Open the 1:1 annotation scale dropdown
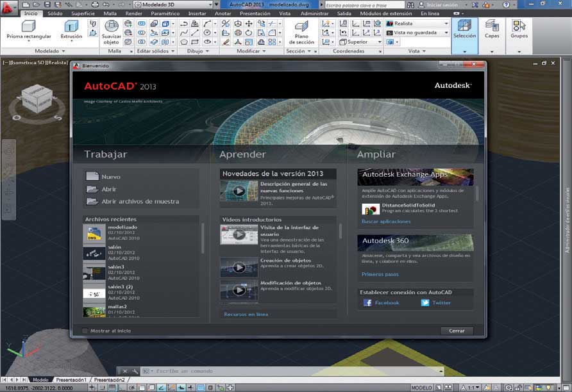 coord(470,388)
